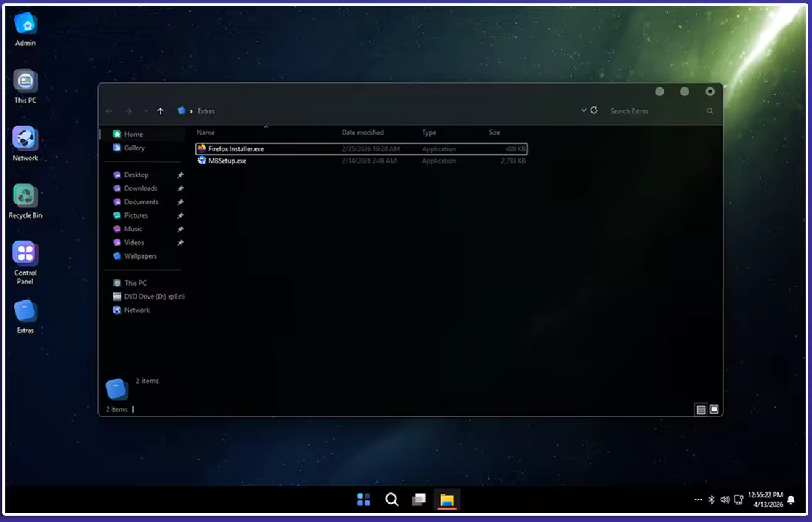Open the Control Panel desktop icon
This screenshot has height=522, width=812.
pyautogui.click(x=25, y=254)
